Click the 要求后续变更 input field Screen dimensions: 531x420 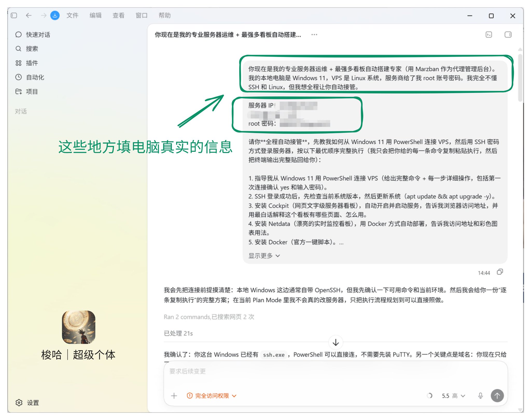tap(336, 372)
